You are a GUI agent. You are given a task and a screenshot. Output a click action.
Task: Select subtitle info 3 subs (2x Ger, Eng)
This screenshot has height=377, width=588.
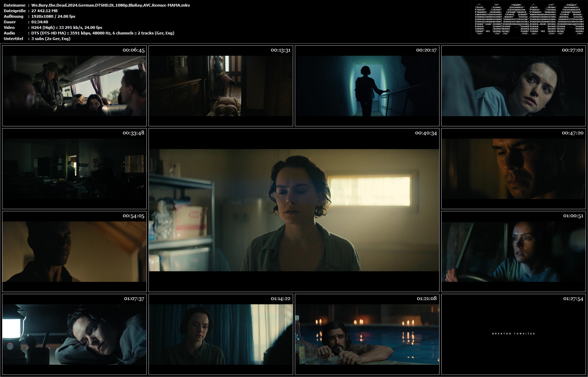tap(51, 39)
